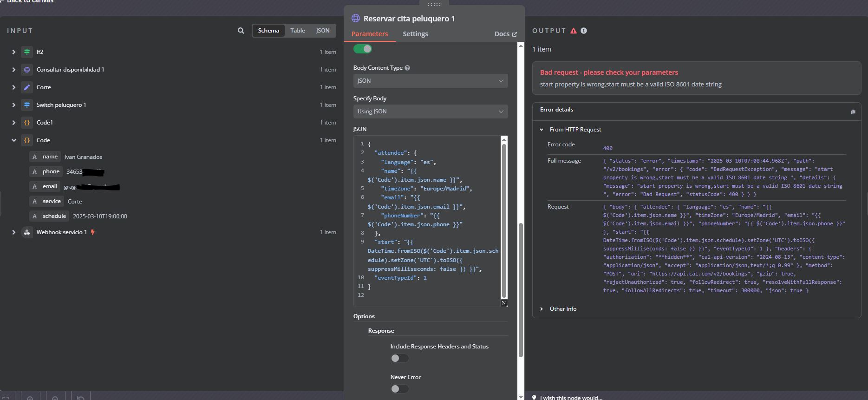Click '1 item' on the Webhook servicio 1 row
The width and height of the screenshot is (868, 400).
pos(328,232)
